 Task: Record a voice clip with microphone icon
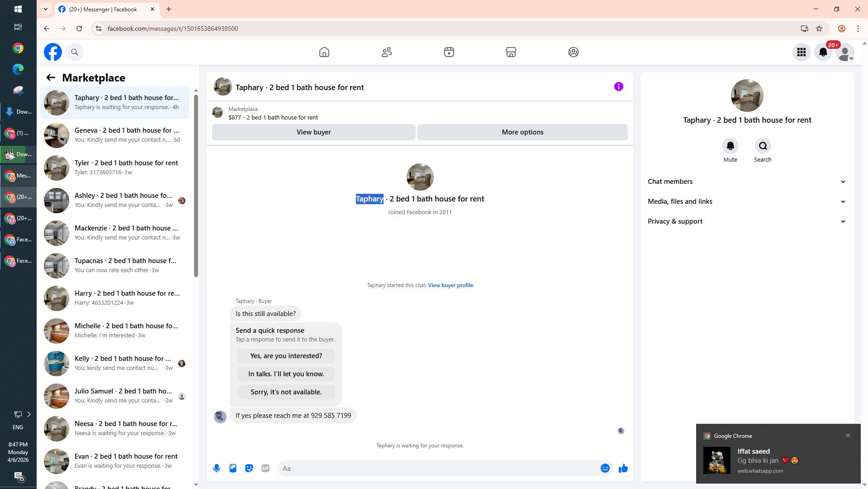217,468
